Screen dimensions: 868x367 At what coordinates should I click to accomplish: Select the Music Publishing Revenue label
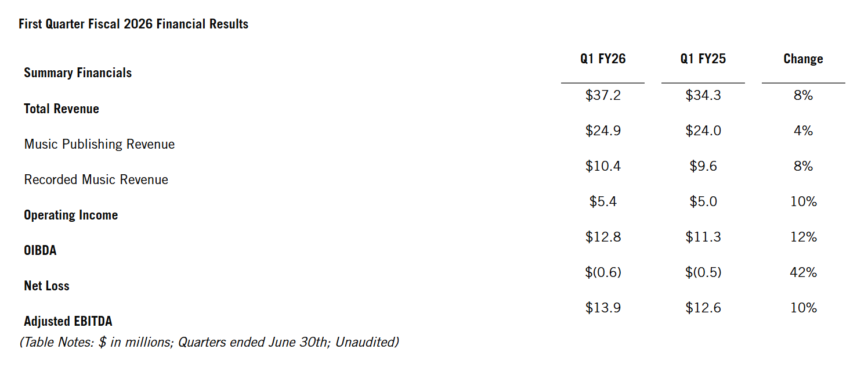99,144
